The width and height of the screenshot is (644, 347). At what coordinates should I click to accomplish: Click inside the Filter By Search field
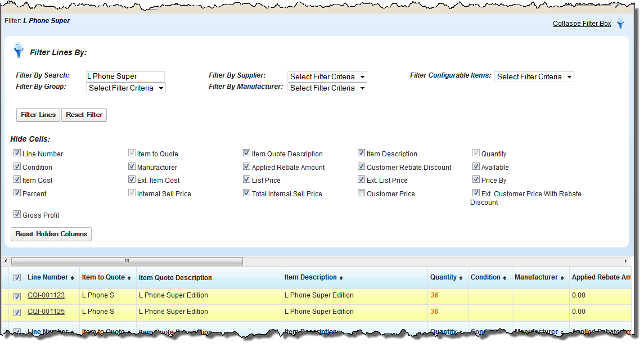[x=125, y=76]
